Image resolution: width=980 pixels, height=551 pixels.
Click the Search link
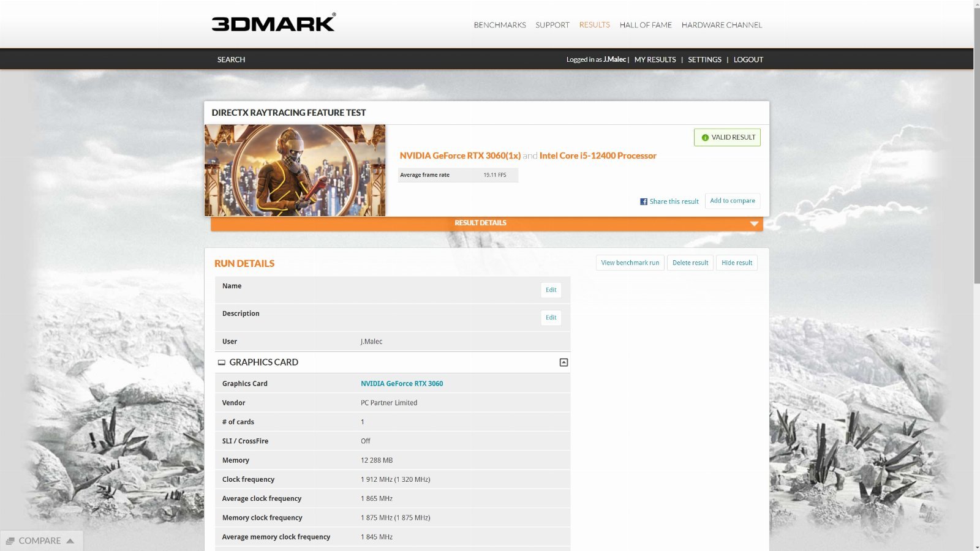(x=231, y=59)
